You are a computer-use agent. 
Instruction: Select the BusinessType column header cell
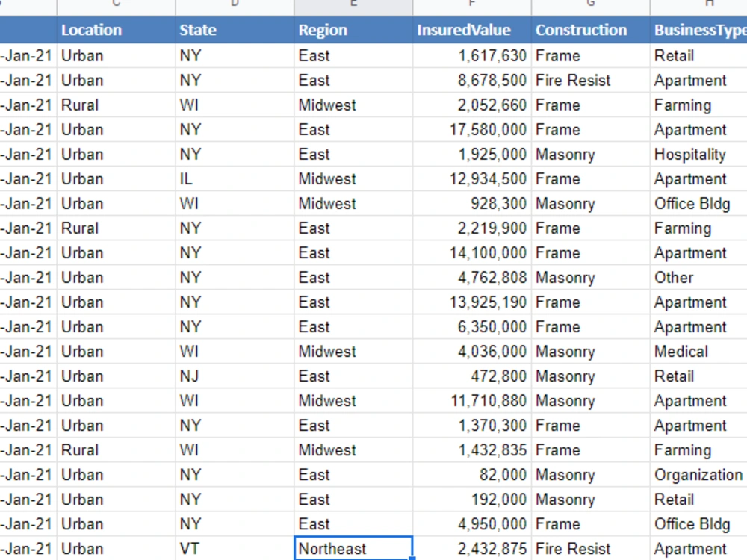(698, 30)
